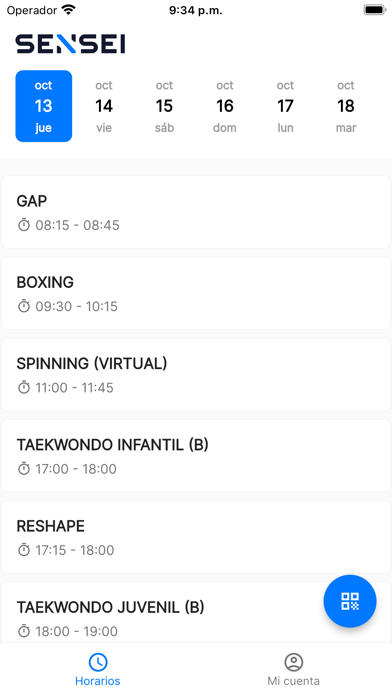Tap the battery indicator icon
Viewport: 392px width, 696px height.
pyautogui.click(x=375, y=10)
